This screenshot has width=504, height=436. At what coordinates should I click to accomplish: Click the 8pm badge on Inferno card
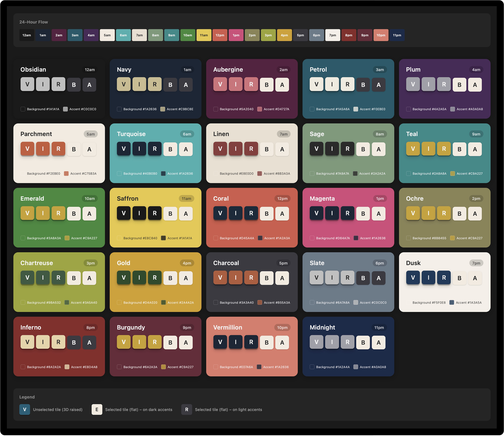click(91, 327)
